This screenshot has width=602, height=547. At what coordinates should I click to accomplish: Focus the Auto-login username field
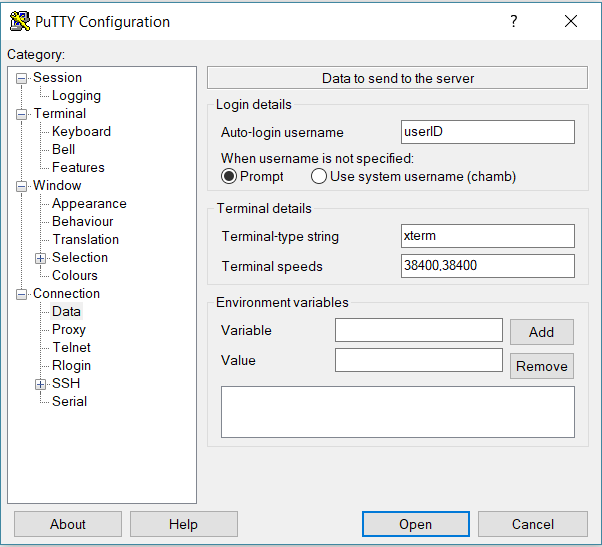pyautogui.click(x=486, y=132)
